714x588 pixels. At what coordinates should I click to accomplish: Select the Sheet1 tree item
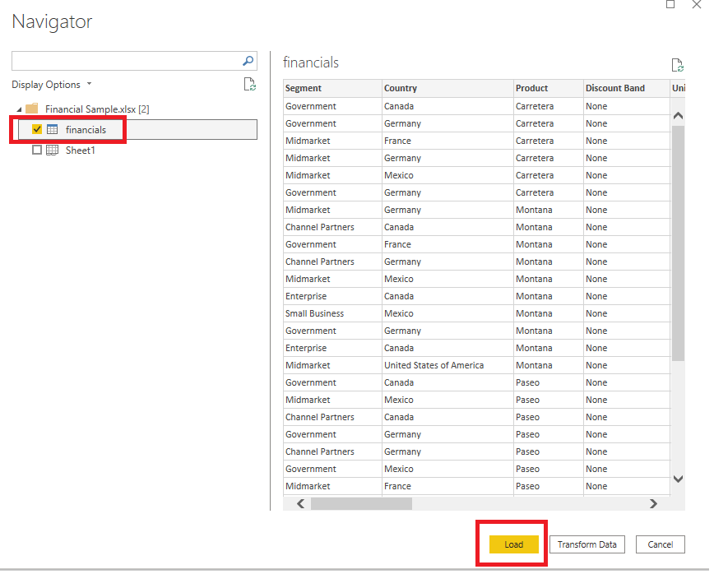coord(81,150)
